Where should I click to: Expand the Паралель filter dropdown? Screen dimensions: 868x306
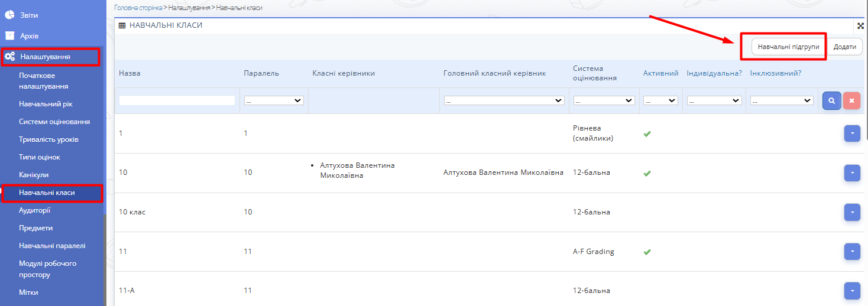click(274, 101)
